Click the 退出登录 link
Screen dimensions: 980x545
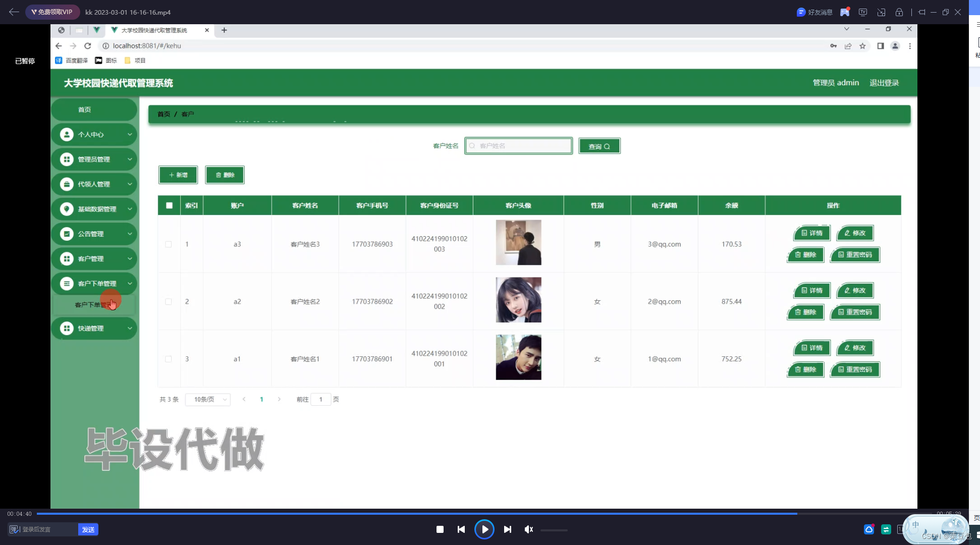coord(884,83)
